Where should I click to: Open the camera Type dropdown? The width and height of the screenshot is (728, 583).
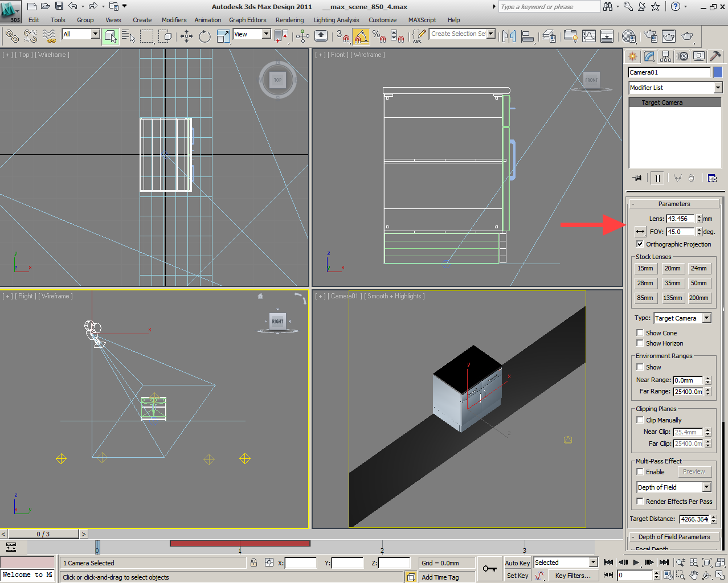tap(682, 318)
